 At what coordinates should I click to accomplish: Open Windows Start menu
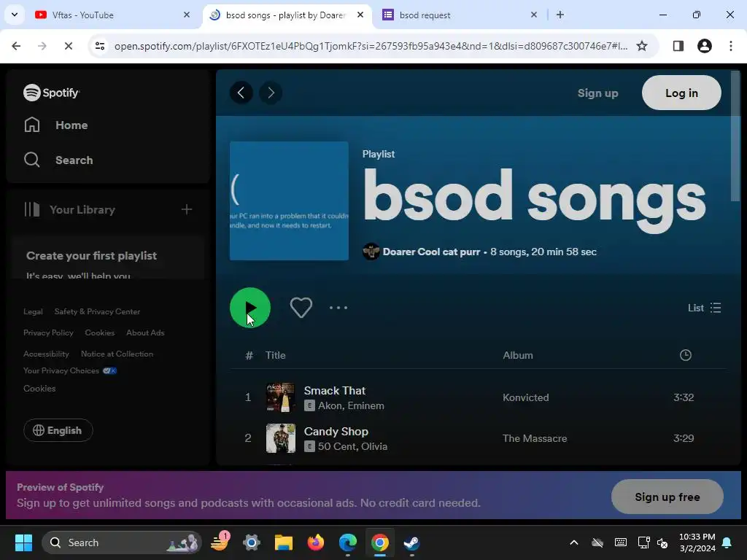coord(23,542)
